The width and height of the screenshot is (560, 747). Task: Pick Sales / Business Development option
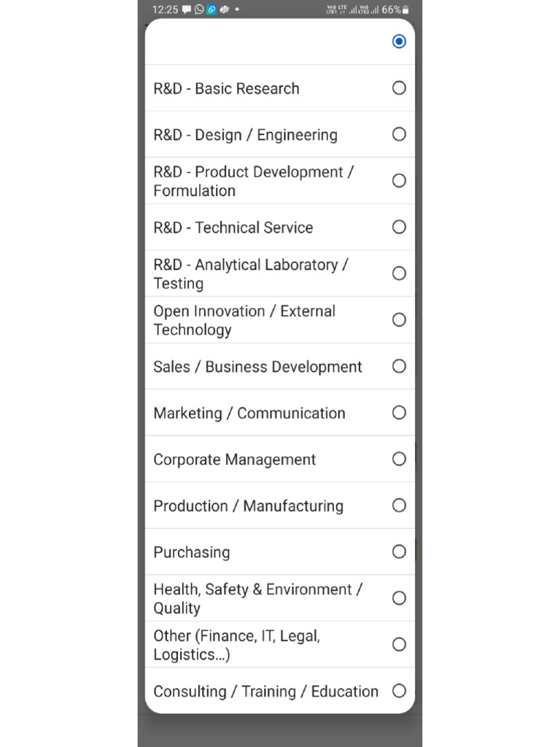pyautogui.click(x=399, y=366)
